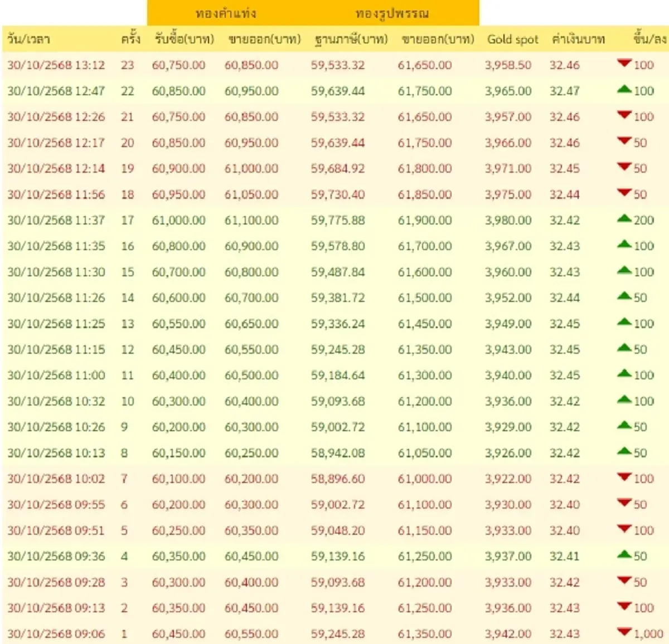Click the Gold spot column header
The height and width of the screenshot is (644, 669).
pos(512,40)
